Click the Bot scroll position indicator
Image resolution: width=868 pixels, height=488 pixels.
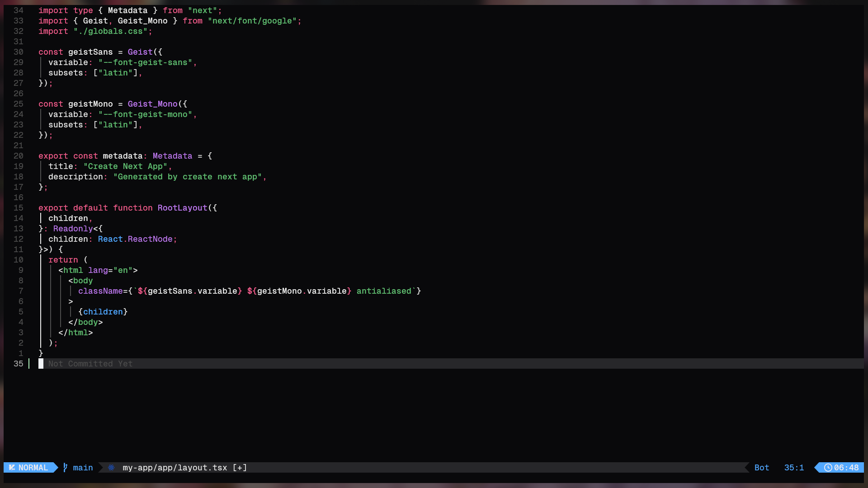point(761,468)
